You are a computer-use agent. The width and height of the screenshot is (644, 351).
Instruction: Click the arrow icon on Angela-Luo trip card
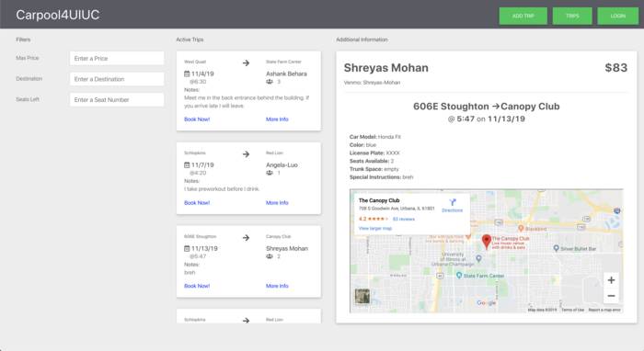pos(246,154)
